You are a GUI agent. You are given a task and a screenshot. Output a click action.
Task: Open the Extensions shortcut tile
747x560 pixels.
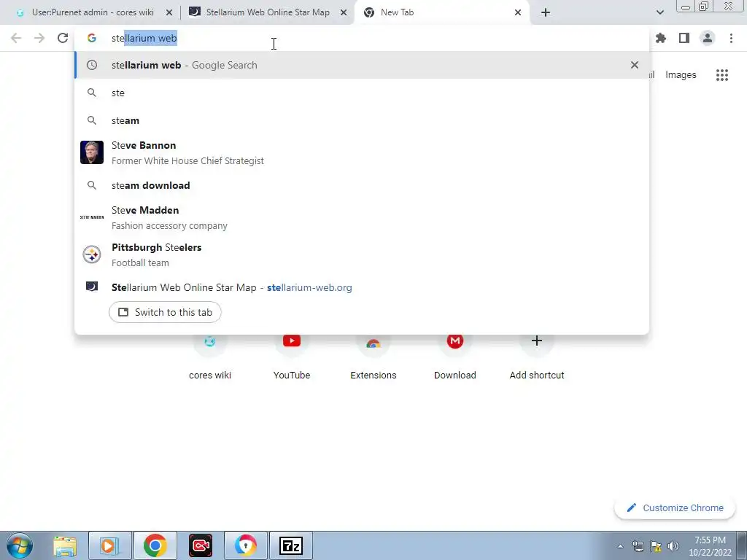pos(373,356)
